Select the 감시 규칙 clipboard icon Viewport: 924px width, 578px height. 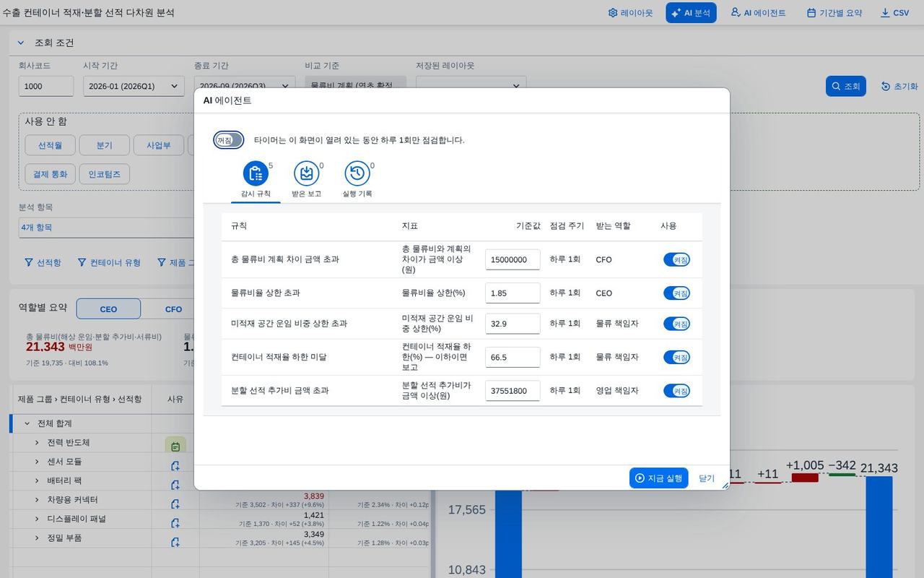tap(256, 173)
